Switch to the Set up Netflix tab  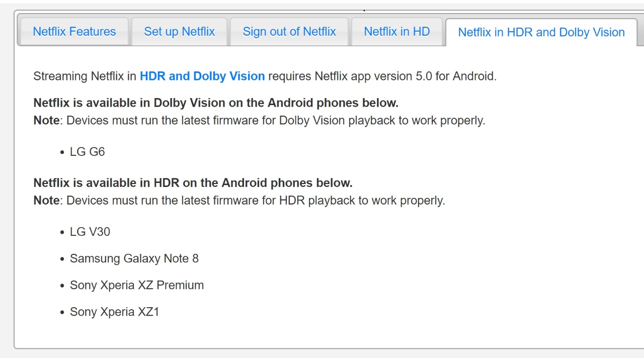point(179,32)
